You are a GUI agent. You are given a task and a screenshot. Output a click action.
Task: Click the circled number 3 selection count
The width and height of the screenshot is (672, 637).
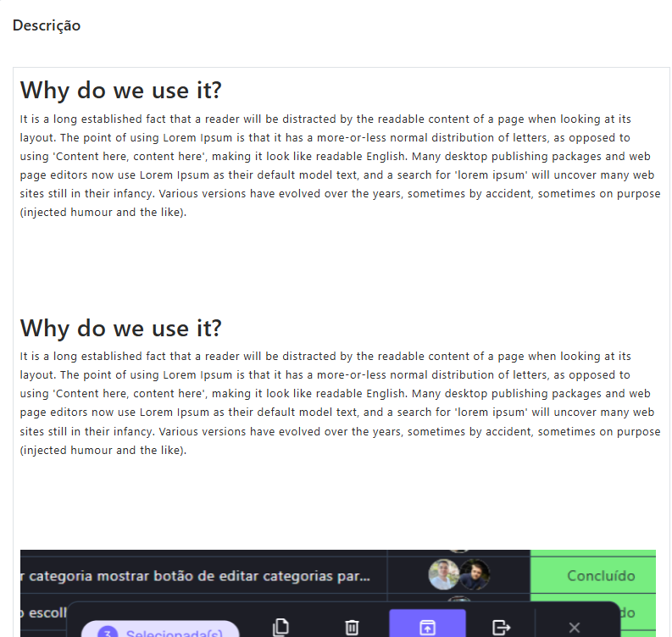click(108, 632)
